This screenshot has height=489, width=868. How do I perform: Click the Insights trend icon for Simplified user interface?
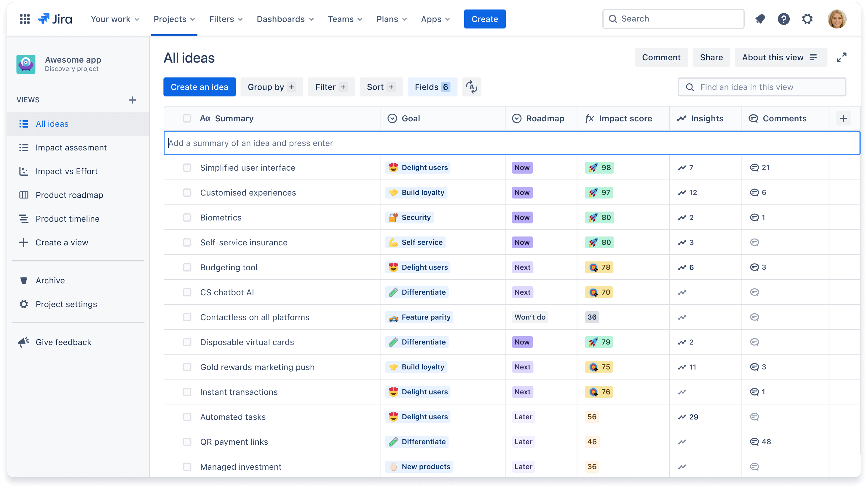point(682,168)
